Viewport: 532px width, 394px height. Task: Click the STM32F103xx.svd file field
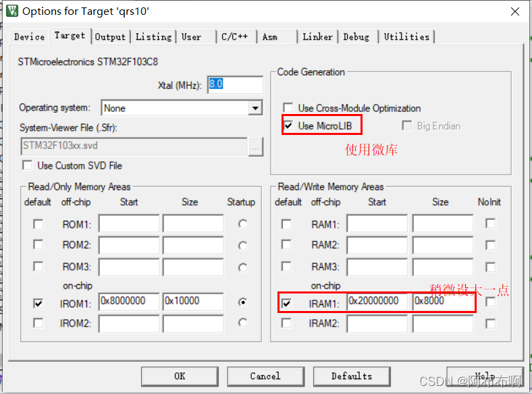point(134,146)
